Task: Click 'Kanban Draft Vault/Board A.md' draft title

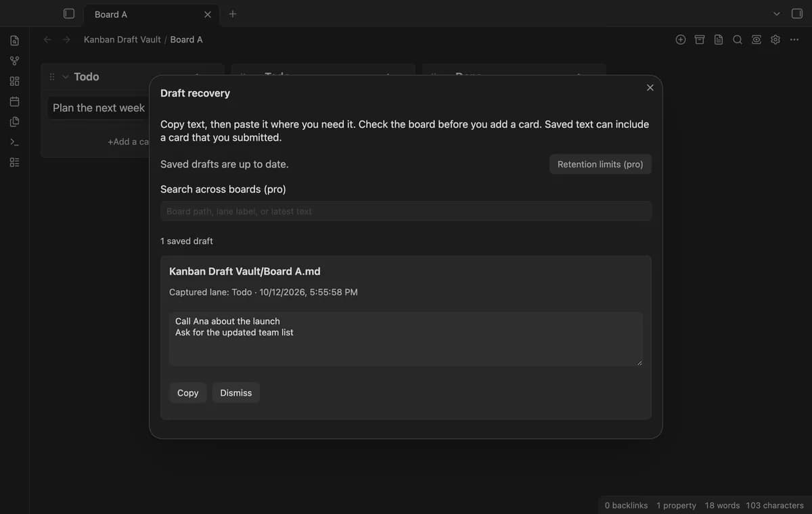Action: (245, 271)
